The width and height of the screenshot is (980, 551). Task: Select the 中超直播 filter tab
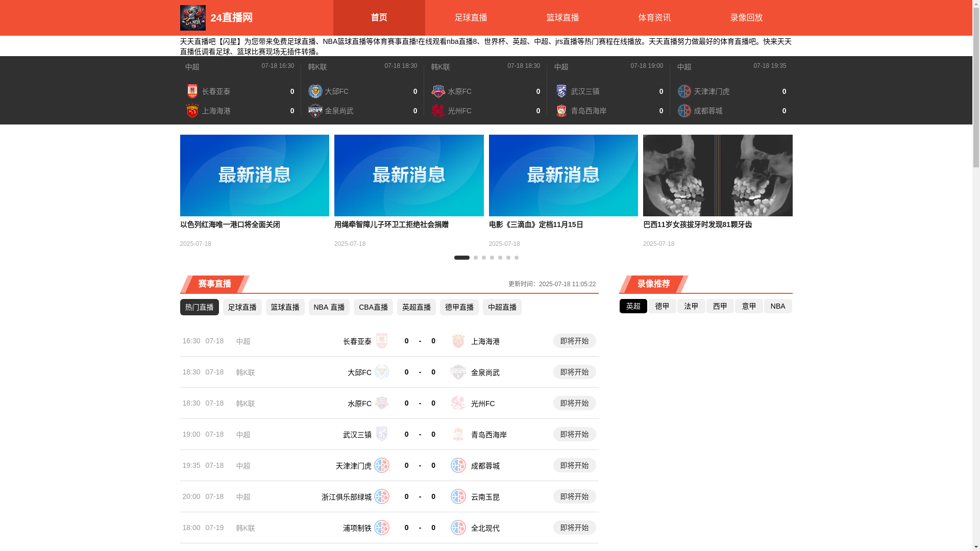(x=502, y=307)
